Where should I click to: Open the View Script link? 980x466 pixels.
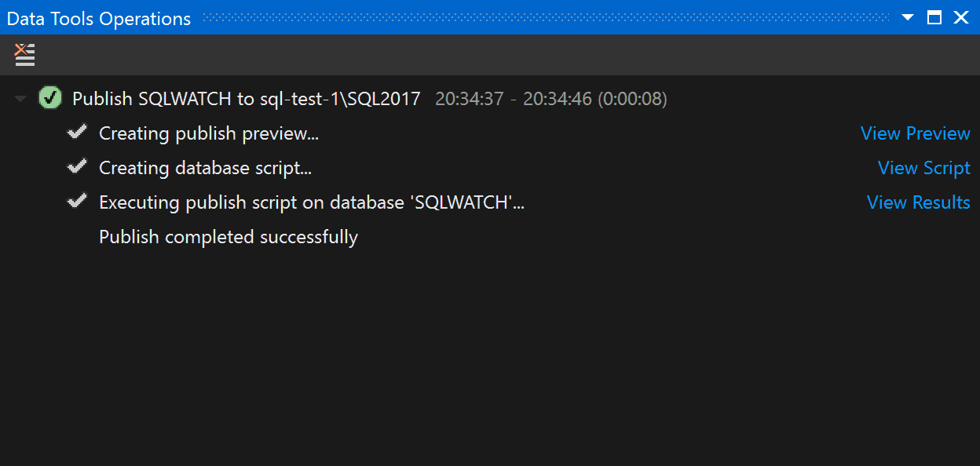(924, 168)
